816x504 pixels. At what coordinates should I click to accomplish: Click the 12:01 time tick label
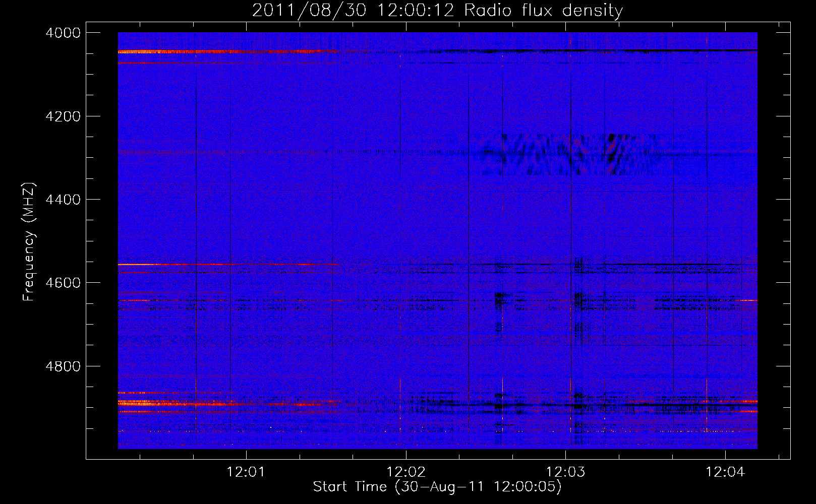coord(246,472)
